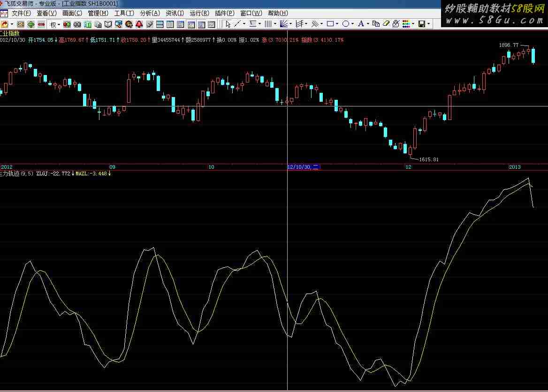
Task: Open the 帮助(H) menu
Action: pyautogui.click(x=278, y=13)
